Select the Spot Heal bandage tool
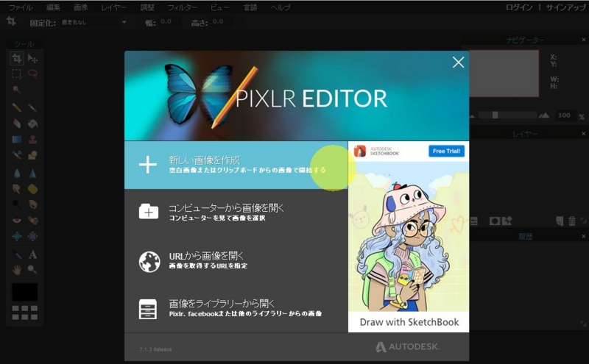 tap(32, 221)
